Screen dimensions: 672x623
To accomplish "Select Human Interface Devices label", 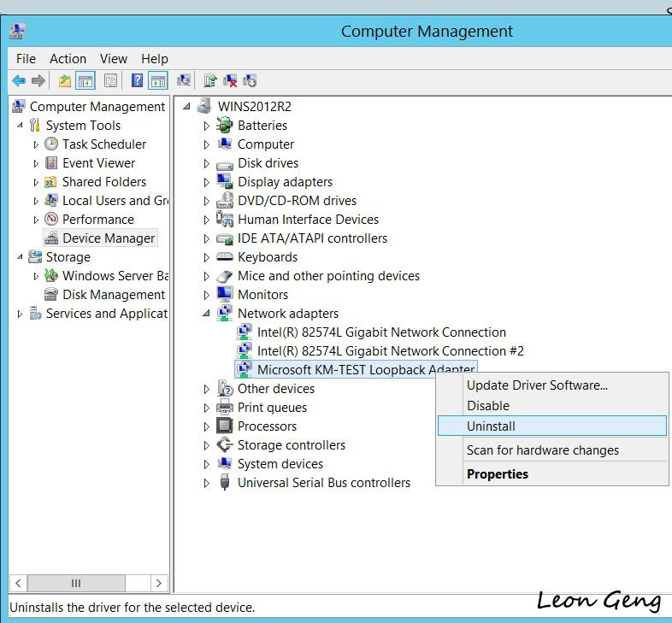I will click(308, 220).
